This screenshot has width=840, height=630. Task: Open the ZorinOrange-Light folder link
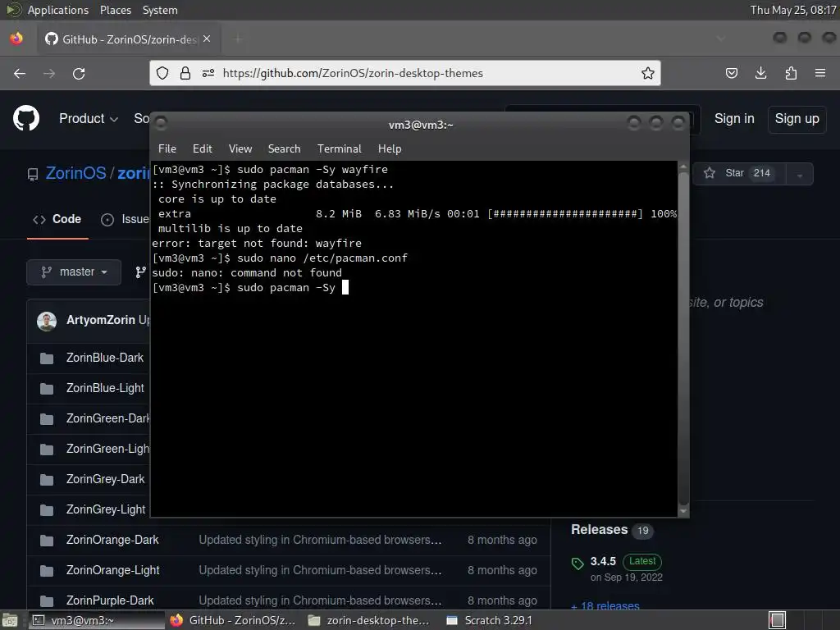click(112, 571)
